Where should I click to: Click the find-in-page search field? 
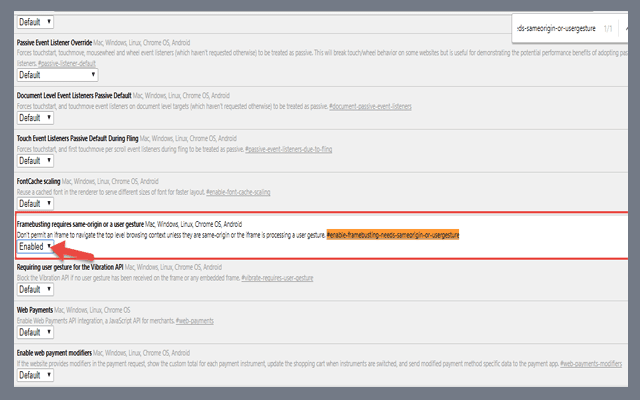(x=556, y=29)
